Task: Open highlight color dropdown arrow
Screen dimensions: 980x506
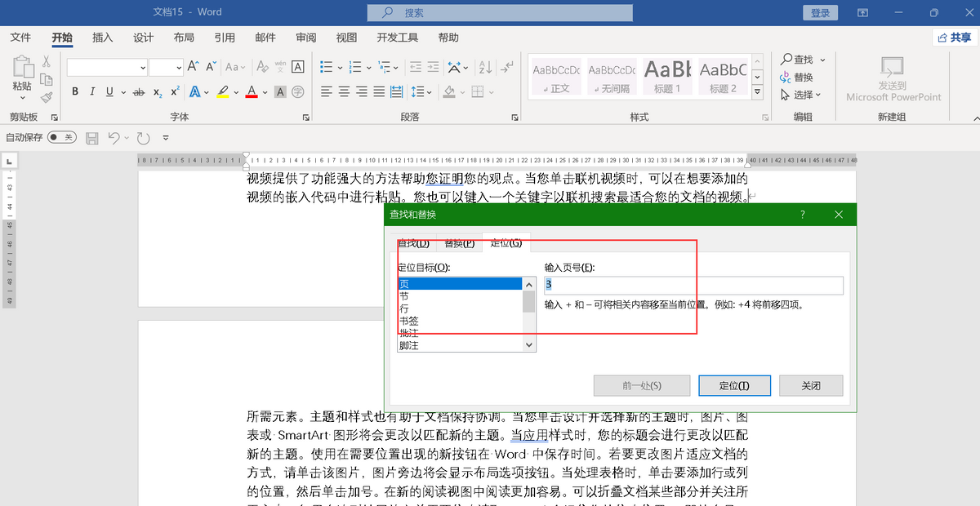Action: point(235,92)
